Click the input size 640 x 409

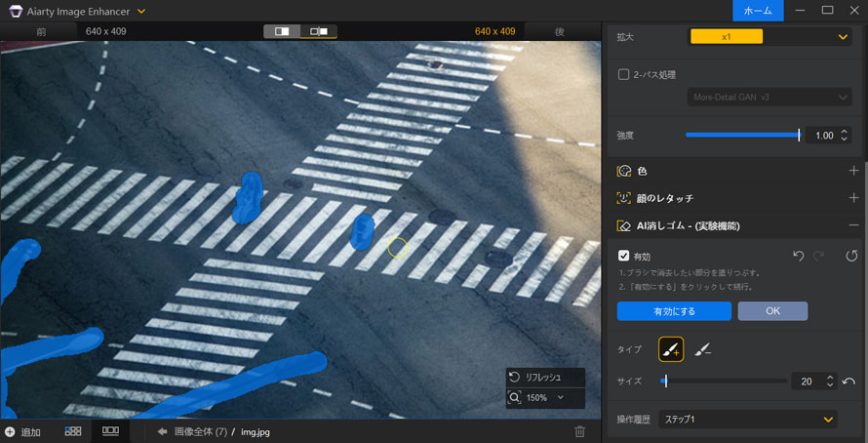pos(105,31)
